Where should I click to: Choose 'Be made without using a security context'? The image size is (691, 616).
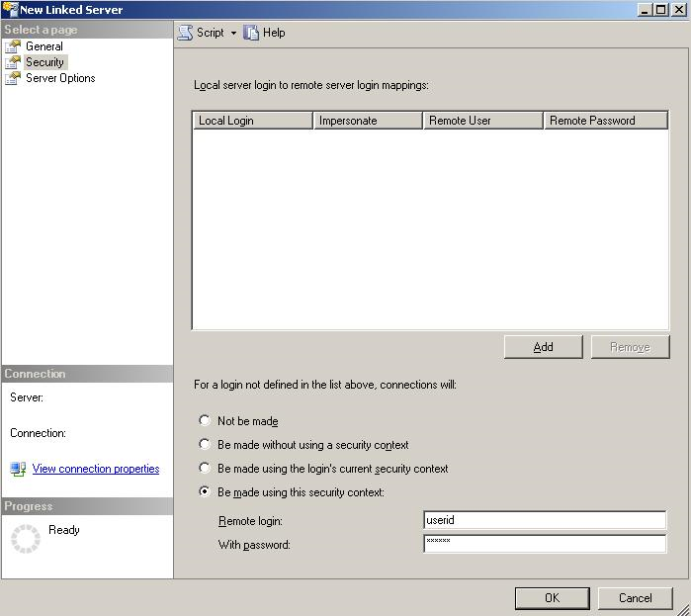coord(205,445)
